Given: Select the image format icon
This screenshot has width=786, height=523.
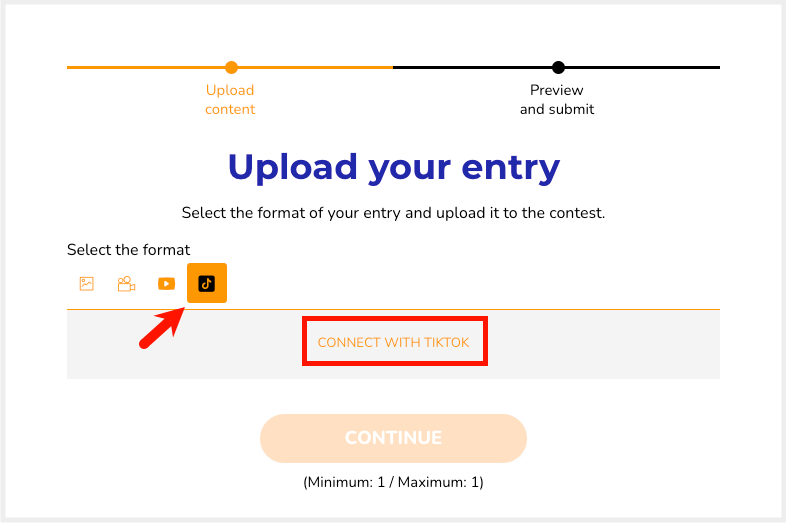Looking at the screenshot, I should (87, 284).
